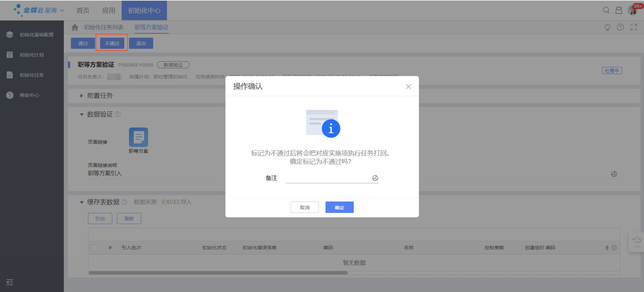Click the search magnifier icon

pos(606,10)
